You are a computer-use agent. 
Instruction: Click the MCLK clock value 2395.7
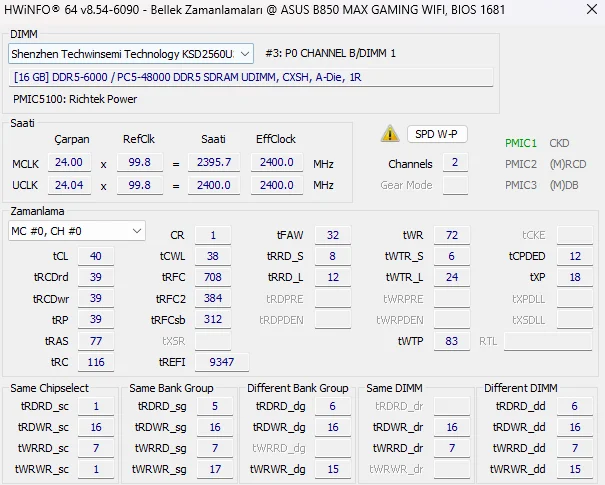(214, 162)
